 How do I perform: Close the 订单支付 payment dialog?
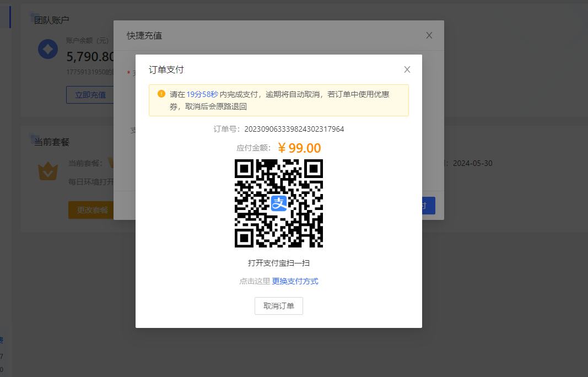(407, 69)
